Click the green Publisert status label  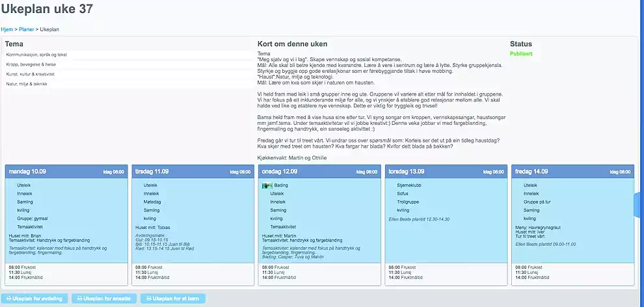point(521,54)
